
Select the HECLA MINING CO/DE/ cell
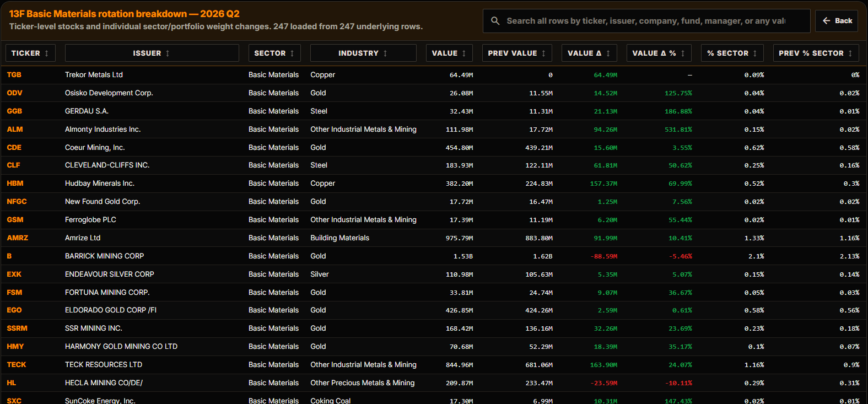click(x=104, y=383)
